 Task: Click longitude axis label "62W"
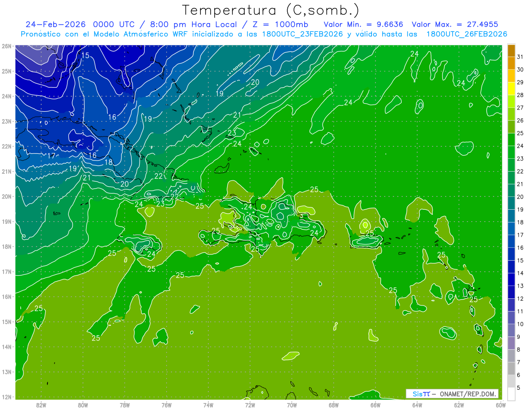(459, 405)
